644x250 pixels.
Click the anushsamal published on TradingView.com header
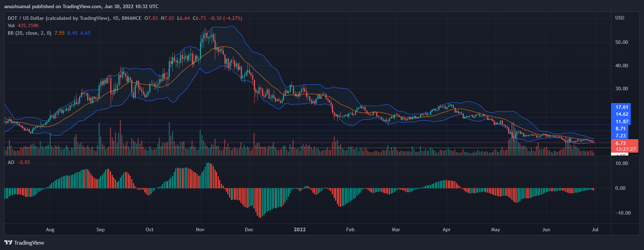coord(81,6)
